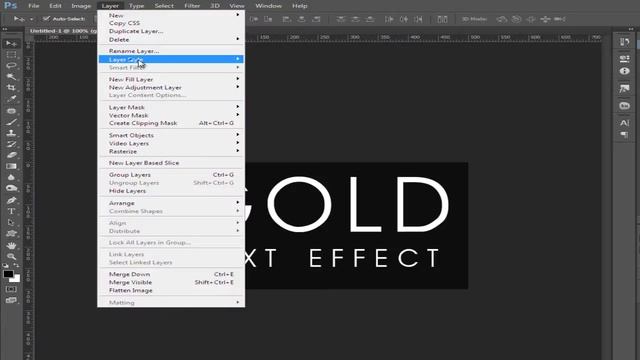Select the Horizontal Type tool
Image resolution: width=640 pixels, height=360 pixels.
point(11,211)
